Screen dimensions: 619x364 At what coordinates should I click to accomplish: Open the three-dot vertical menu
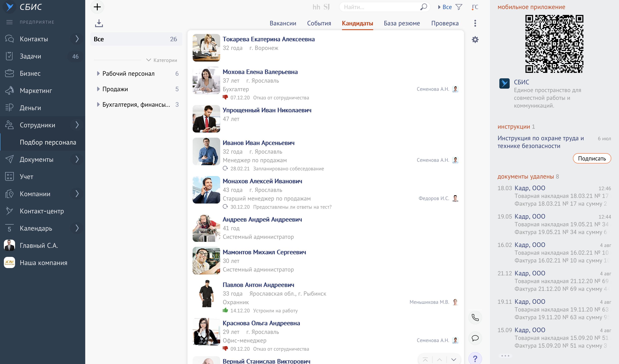[475, 23]
